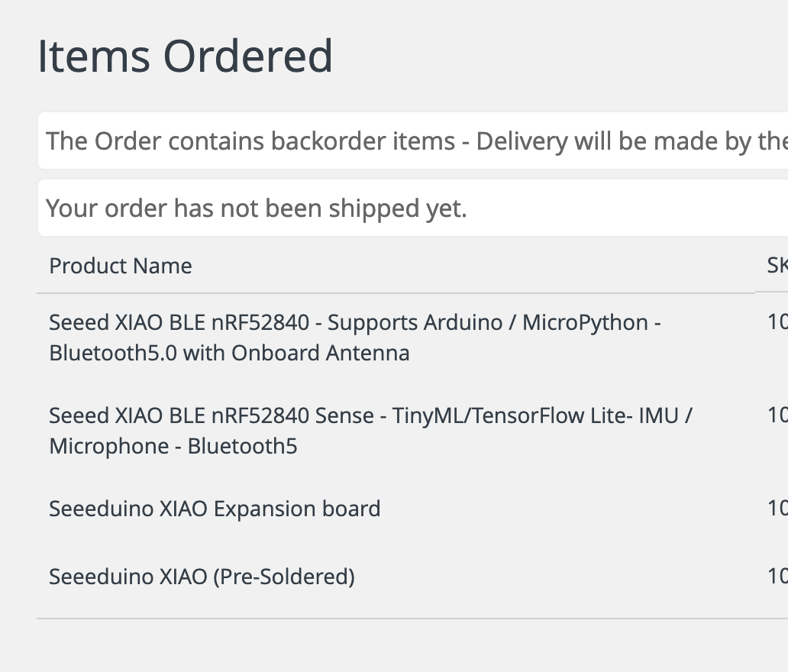
Task: Click the Items Ordered heading
Action: tap(185, 56)
